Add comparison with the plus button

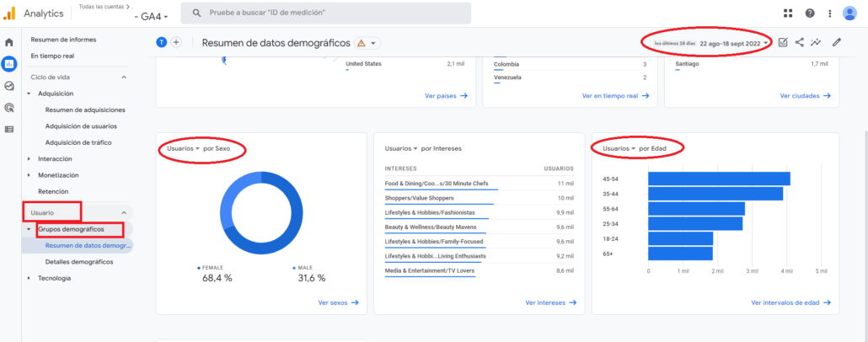(x=177, y=43)
